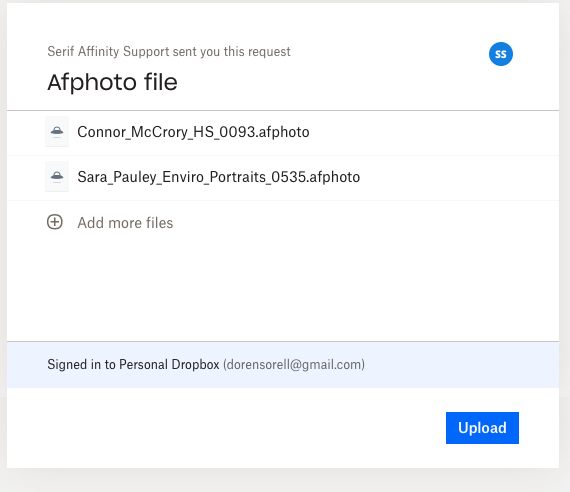Click the white footer area left of Upload
This screenshot has height=492, width=570.
225,428
